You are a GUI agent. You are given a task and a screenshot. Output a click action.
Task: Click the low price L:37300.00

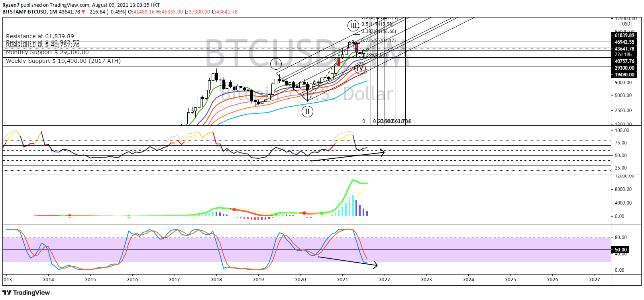tap(197, 12)
